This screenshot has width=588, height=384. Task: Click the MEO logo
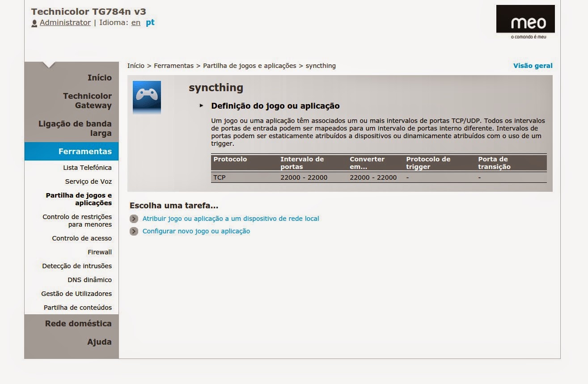525,22
